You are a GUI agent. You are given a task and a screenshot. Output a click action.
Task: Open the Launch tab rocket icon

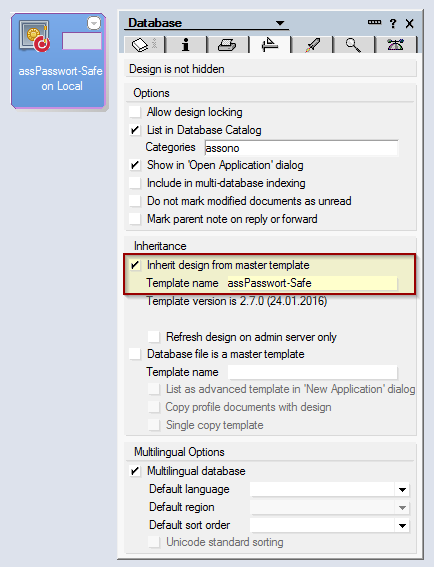312,44
